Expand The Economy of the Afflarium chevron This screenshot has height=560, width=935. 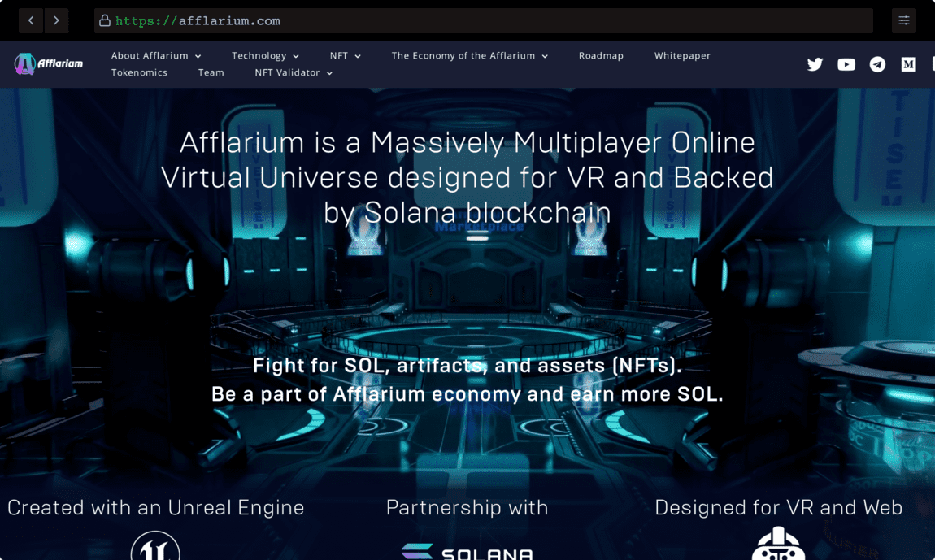pyautogui.click(x=545, y=56)
